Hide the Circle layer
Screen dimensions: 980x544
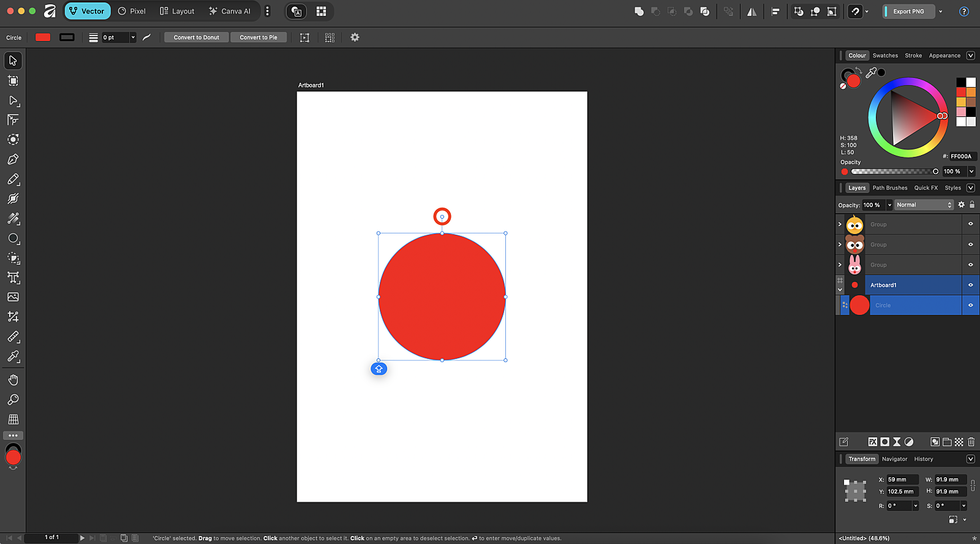point(970,305)
